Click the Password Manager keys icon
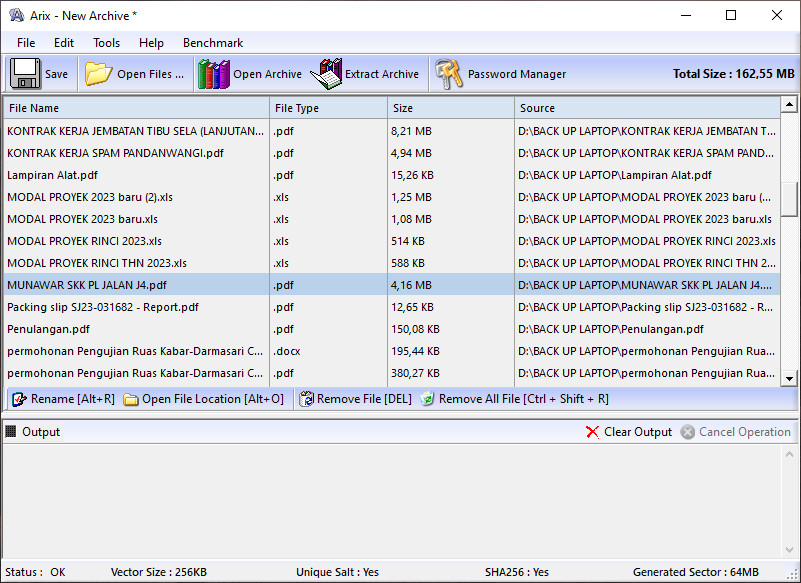This screenshot has height=583, width=801. pos(449,74)
